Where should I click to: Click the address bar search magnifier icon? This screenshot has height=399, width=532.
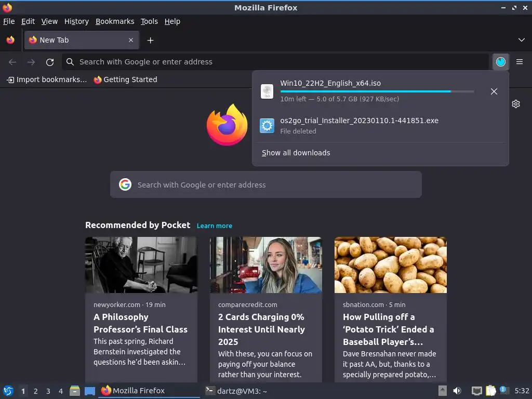coord(70,62)
